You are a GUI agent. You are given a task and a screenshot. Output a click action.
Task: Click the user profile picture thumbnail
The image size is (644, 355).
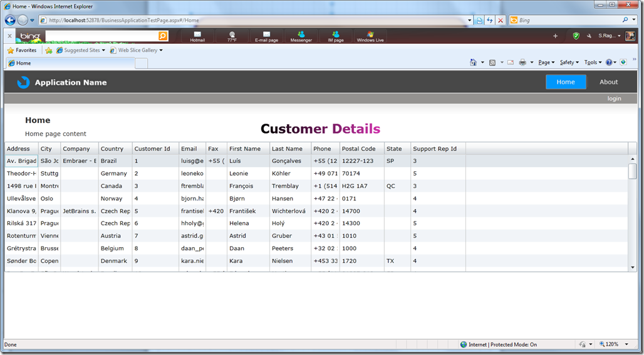point(630,36)
